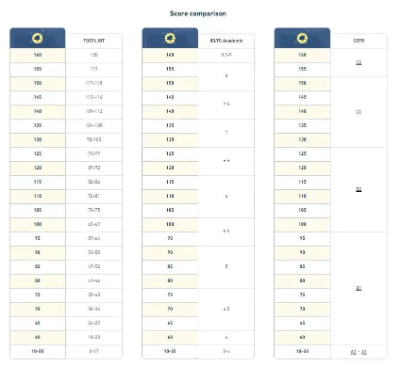Open the C2 level link in CEFR column
Screen dimensions: 399x378
pyautogui.click(x=359, y=62)
